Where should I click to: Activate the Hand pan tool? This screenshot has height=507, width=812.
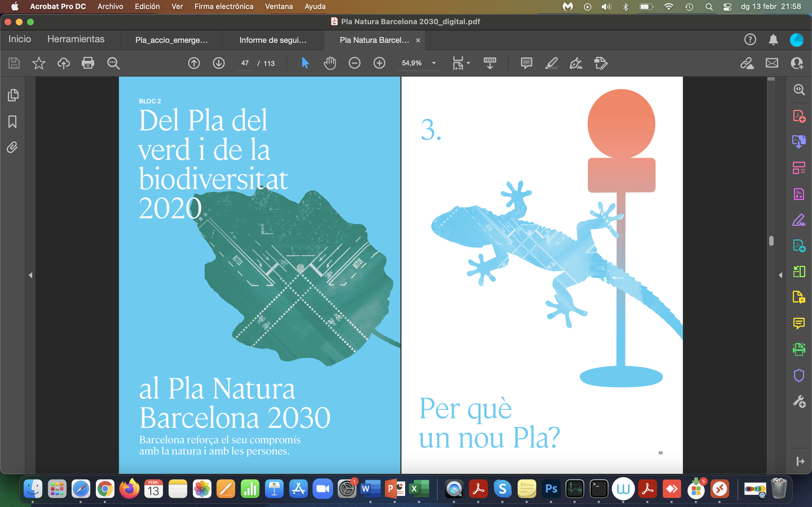pyautogui.click(x=330, y=63)
